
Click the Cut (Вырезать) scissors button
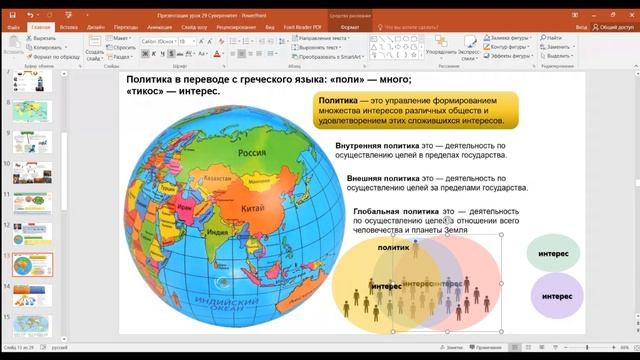(x=41, y=38)
